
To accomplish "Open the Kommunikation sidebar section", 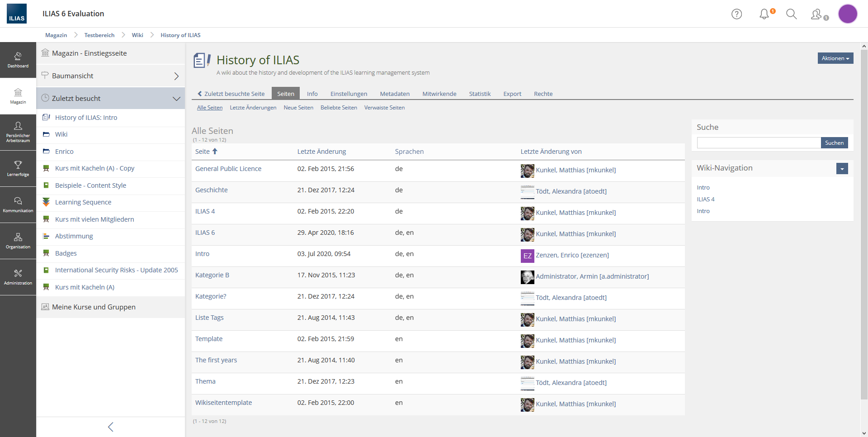I will (x=18, y=204).
